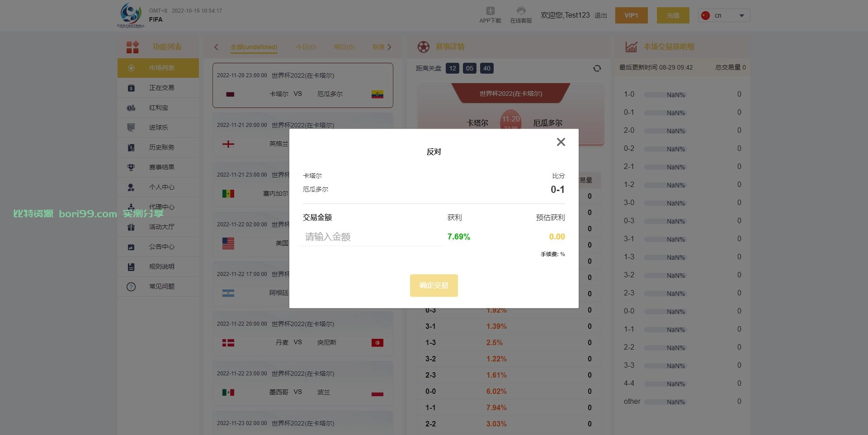The width and height of the screenshot is (868, 435).
Task: Open 进球乐 sidebar item
Action: click(158, 127)
